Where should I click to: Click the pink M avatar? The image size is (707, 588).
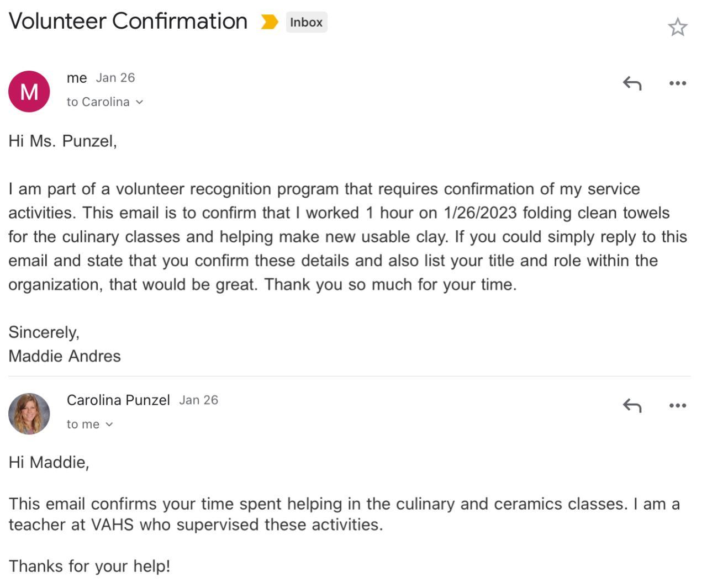(x=29, y=92)
